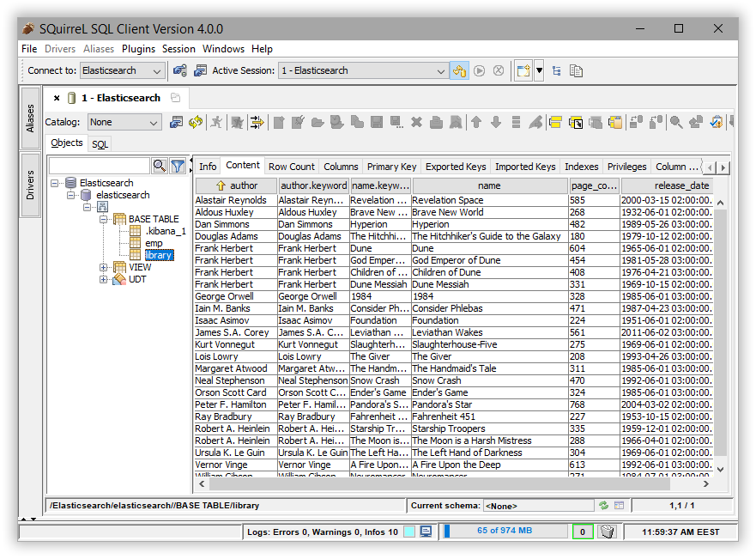Toggle the Drivers side panel button
This screenshot has width=756, height=559.
(x=30, y=185)
